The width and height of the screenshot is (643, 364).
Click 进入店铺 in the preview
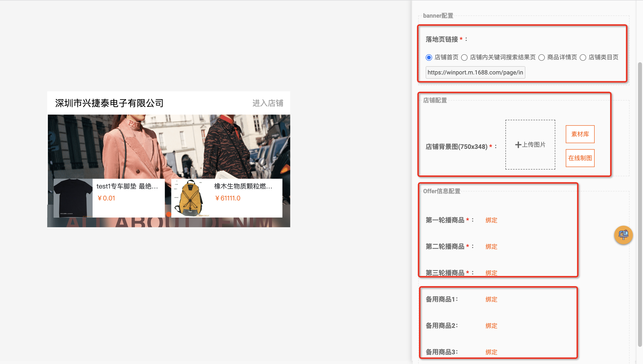point(268,103)
